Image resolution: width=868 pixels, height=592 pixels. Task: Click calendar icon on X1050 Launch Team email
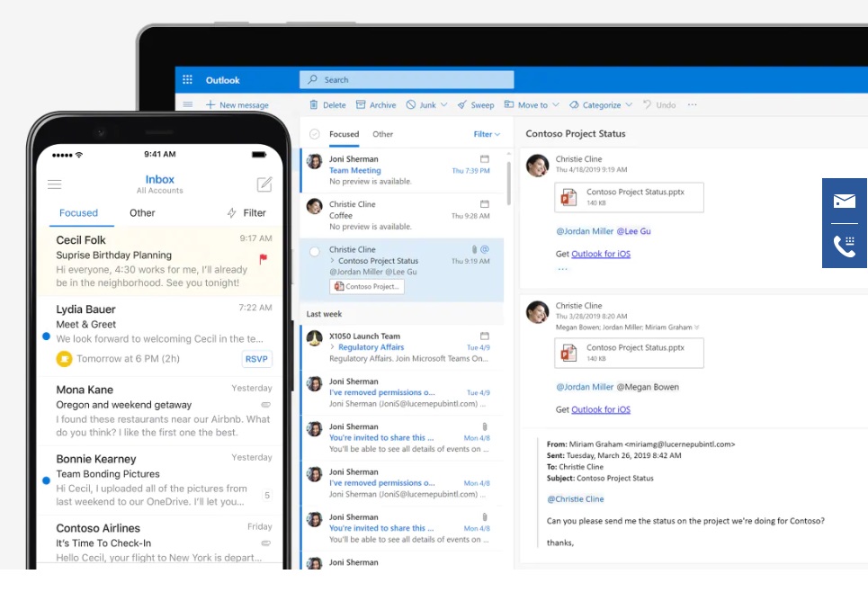point(485,336)
